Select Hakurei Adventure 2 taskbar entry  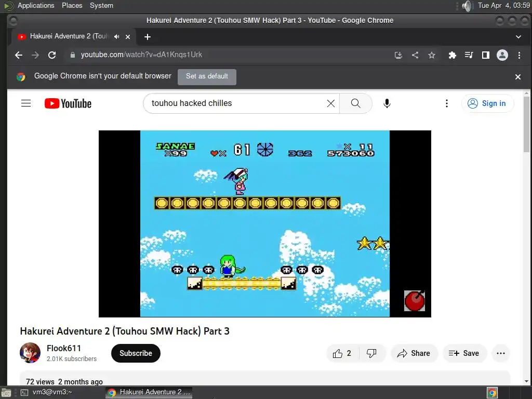149,392
